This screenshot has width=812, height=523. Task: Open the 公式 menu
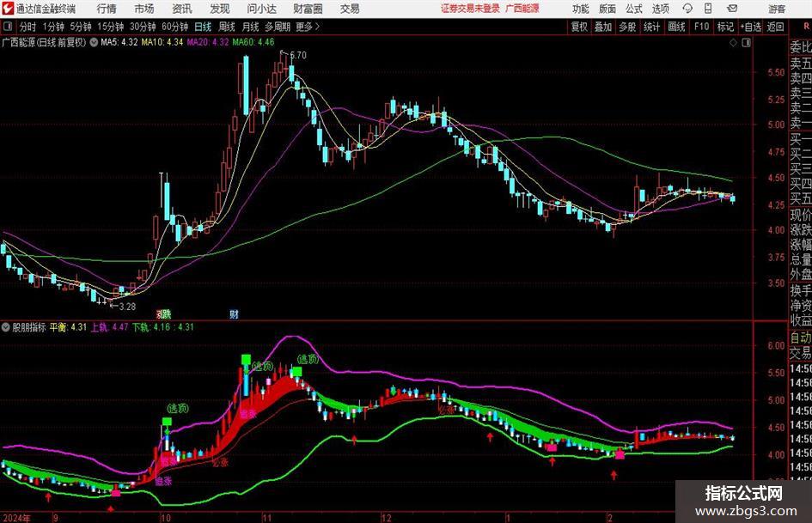(633, 9)
